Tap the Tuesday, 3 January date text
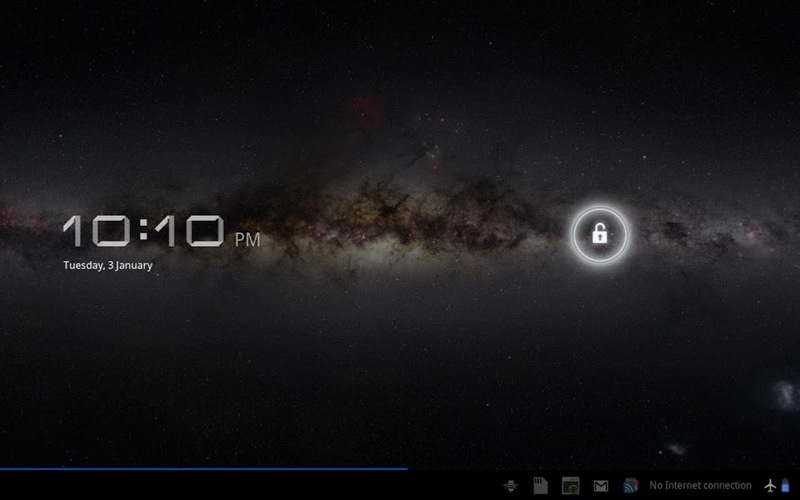800x500 pixels. (108, 265)
